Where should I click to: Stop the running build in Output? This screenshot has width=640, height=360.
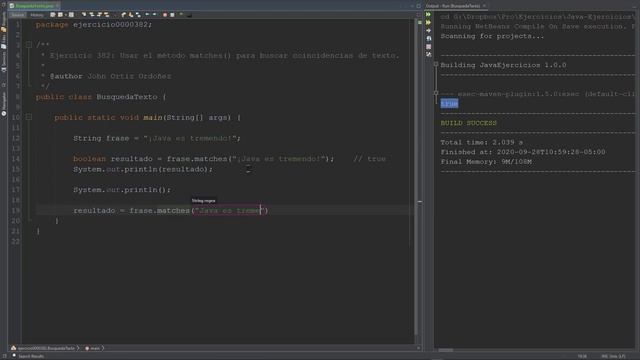point(429,47)
